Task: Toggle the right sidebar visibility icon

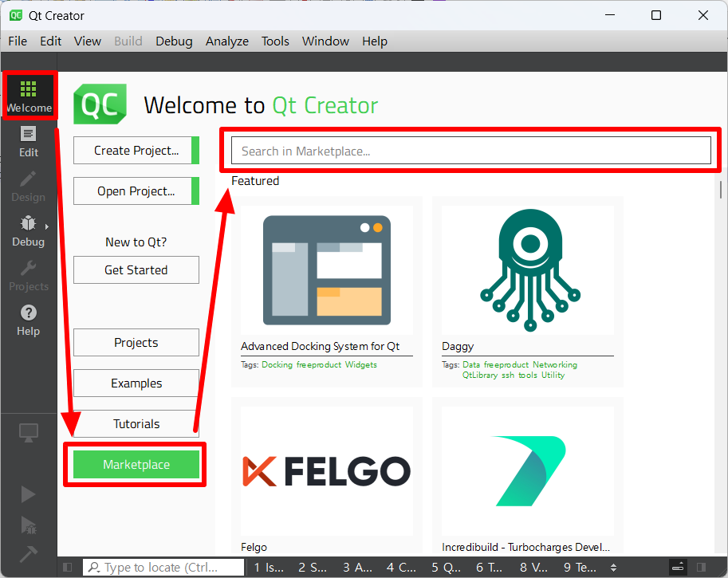Action: (x=702, y=568)
